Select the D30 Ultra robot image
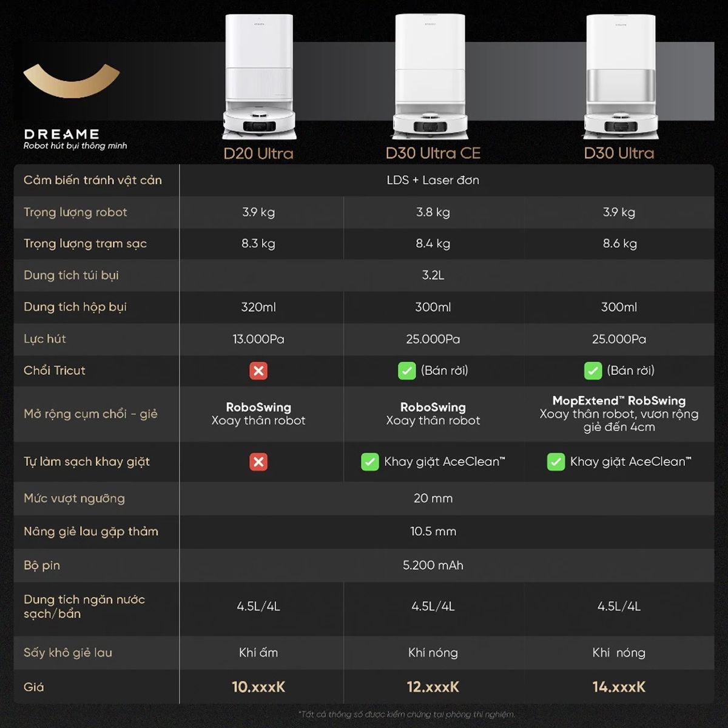The image size is (728, 728). (620, 77)
